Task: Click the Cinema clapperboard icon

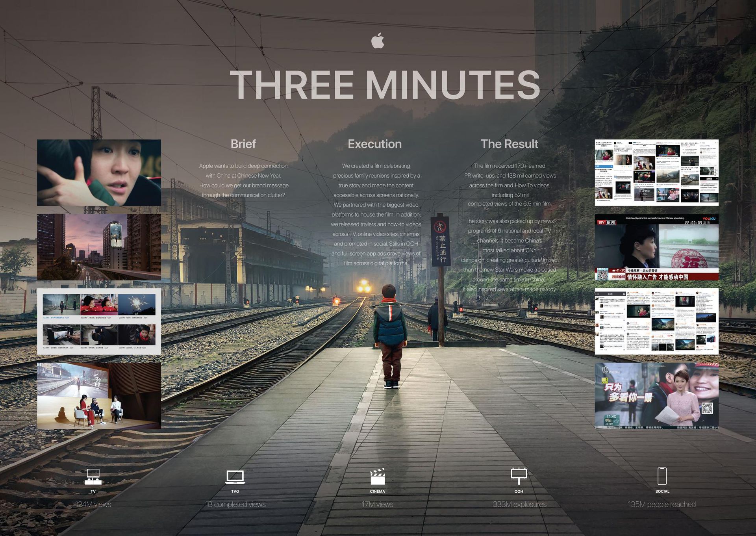Action: click(377, 477)
